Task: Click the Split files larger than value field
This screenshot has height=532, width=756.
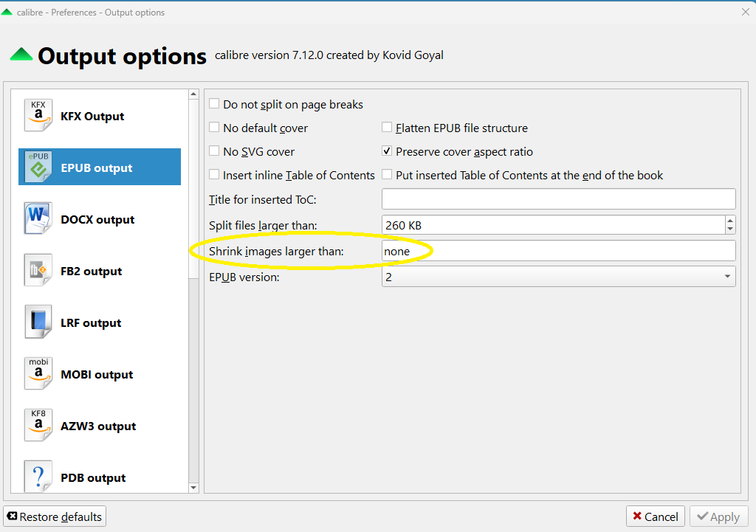Action: click(x=553, y=225)
